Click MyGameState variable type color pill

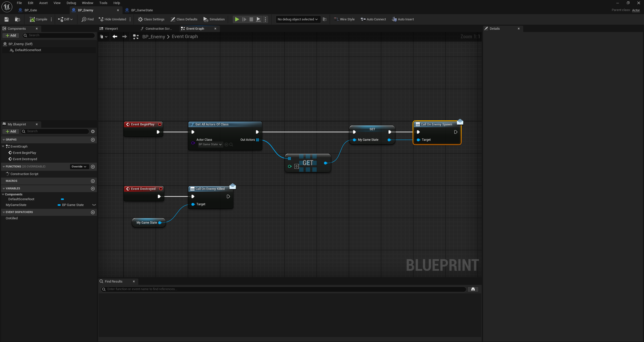coord(59,205)
